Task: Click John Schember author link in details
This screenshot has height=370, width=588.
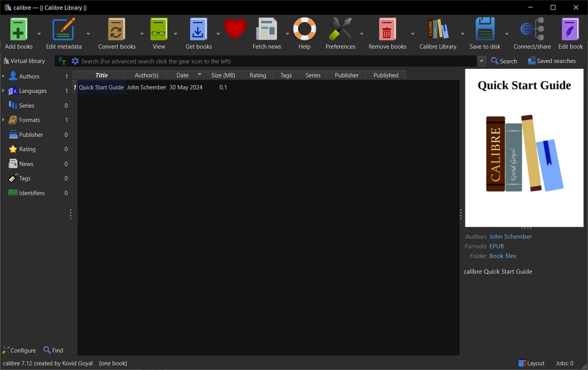Action: point(510,236)
